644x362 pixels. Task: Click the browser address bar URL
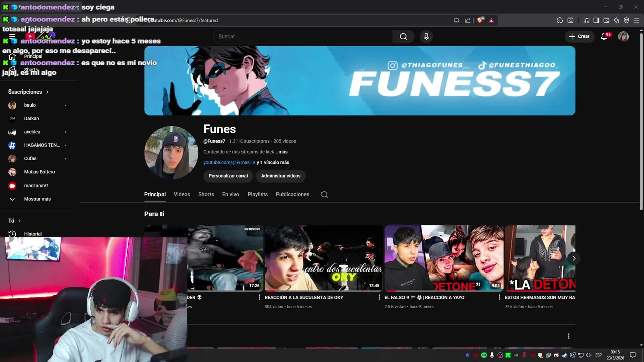(184, 20)
